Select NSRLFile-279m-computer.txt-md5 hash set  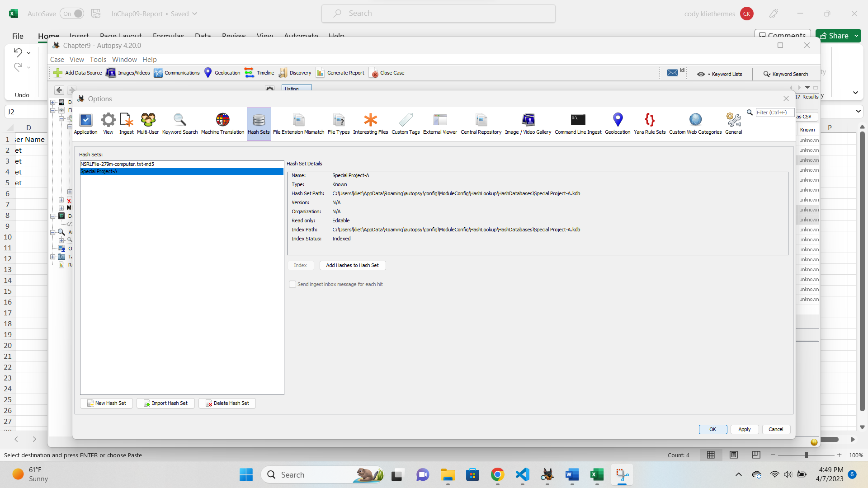(118, 164)
